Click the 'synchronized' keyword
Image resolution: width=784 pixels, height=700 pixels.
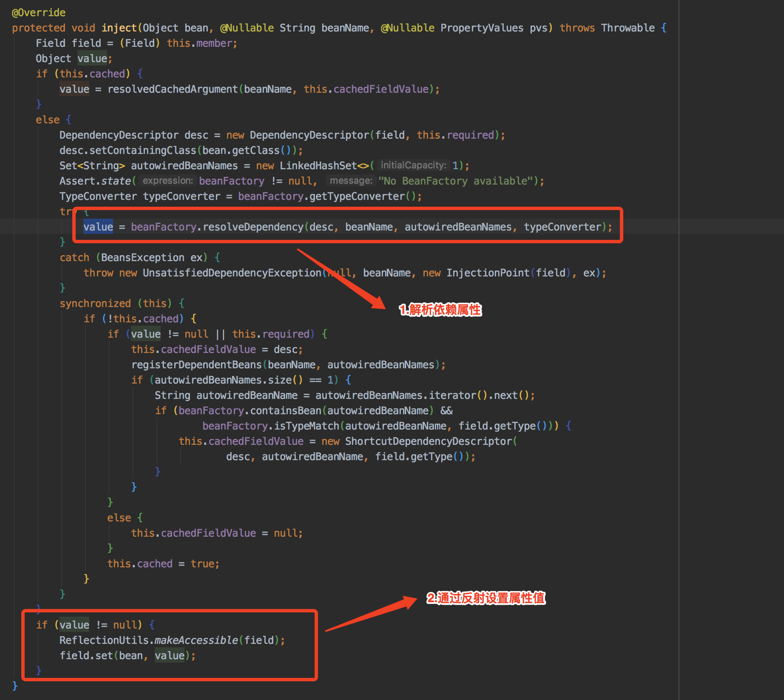[x=95, y=304]
